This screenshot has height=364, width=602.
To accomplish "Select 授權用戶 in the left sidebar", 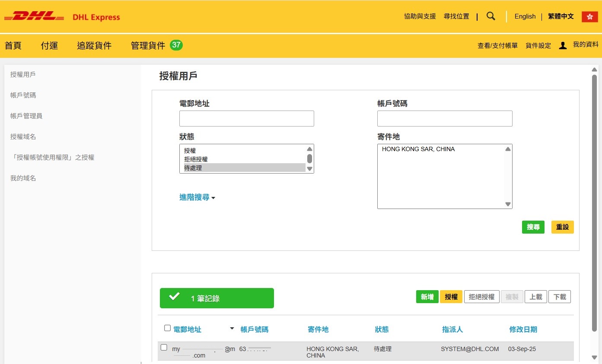I will 23,74.
